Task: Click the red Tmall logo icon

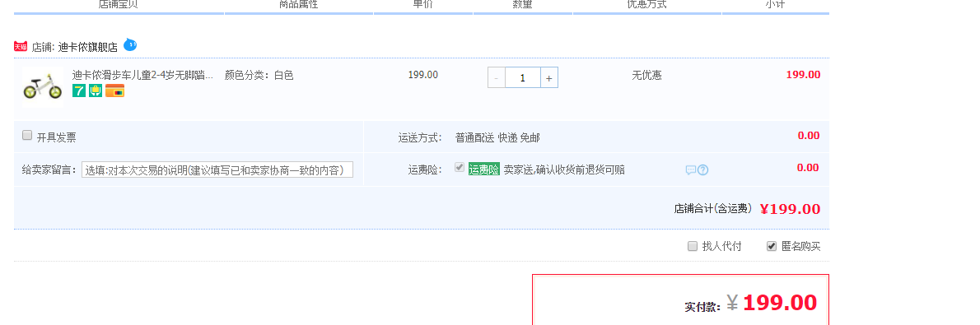Action: [21, 47]
